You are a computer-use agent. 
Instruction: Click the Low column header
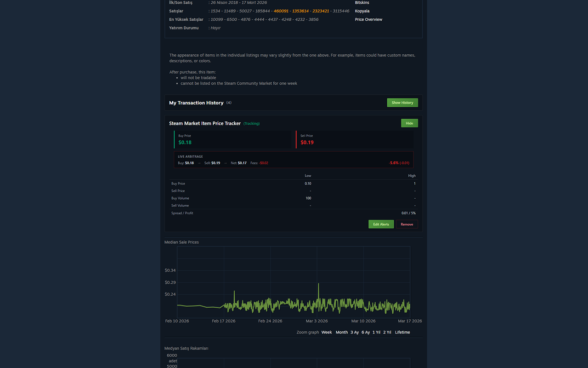click(x=308, y=176)
